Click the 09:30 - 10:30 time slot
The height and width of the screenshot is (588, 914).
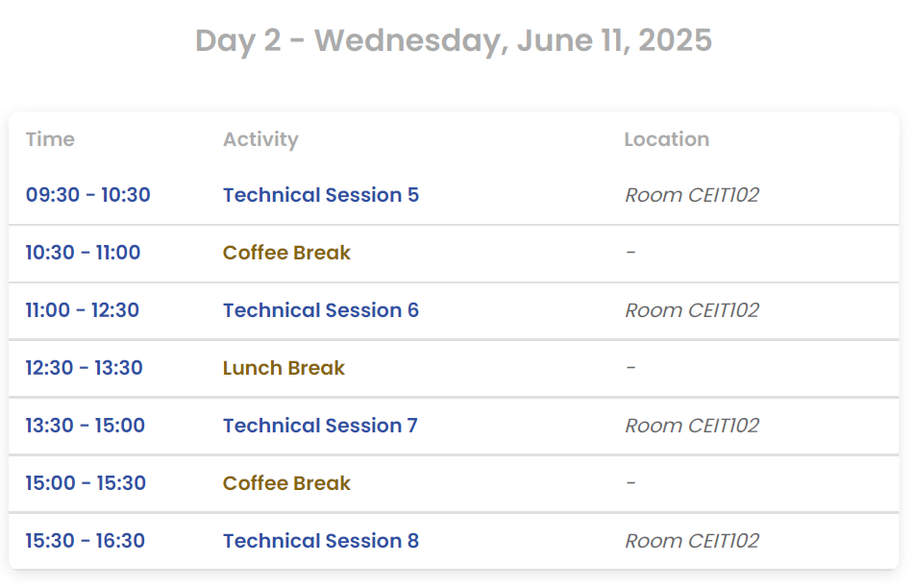coord(87,195)
